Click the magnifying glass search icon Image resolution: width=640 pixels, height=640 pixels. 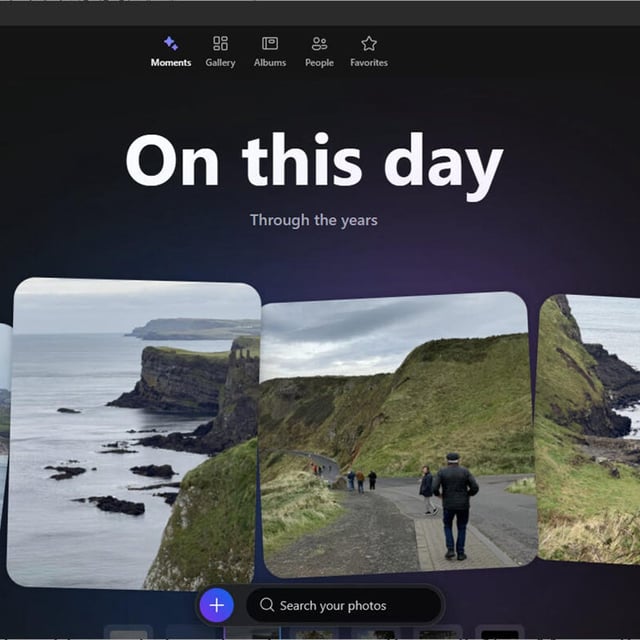click(x=267, y=605)
